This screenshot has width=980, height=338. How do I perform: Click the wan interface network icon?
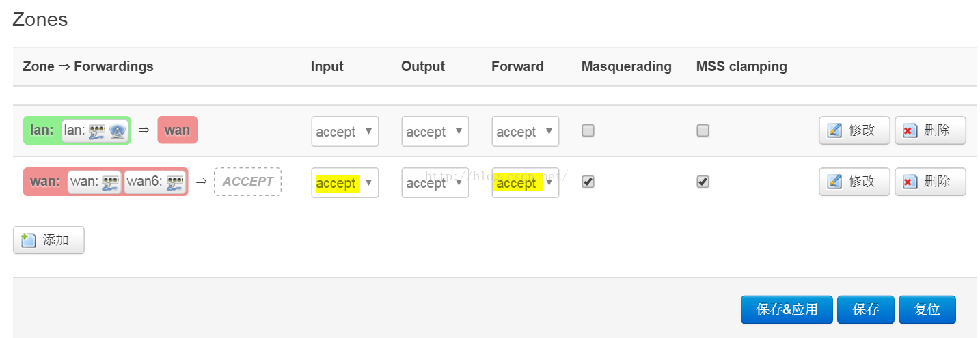[110, 182]
